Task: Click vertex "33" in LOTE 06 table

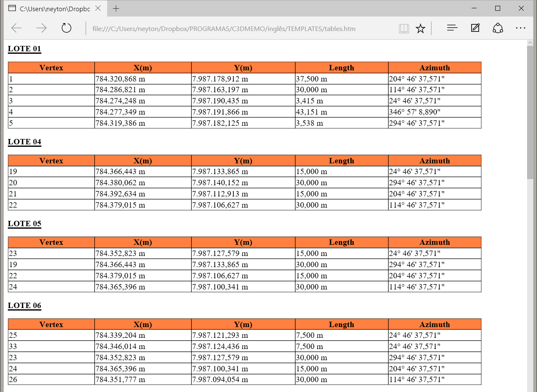Action: [51, 347]
